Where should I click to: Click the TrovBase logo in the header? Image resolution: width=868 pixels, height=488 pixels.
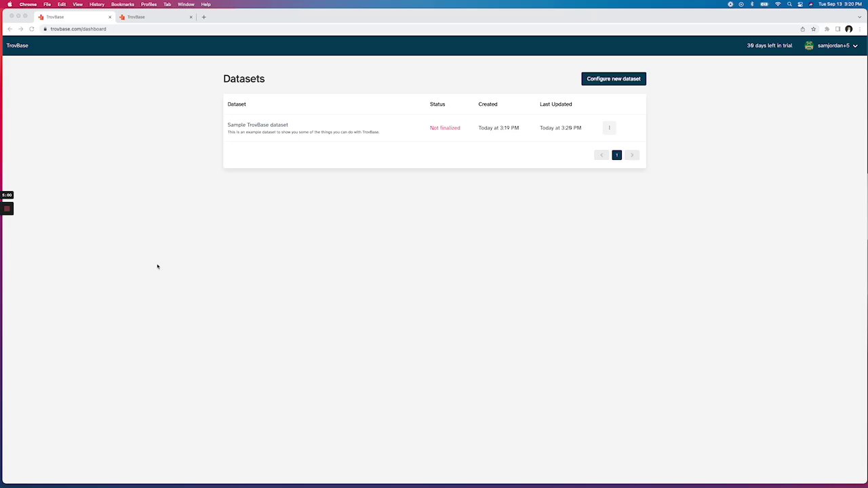pos(17,45)
